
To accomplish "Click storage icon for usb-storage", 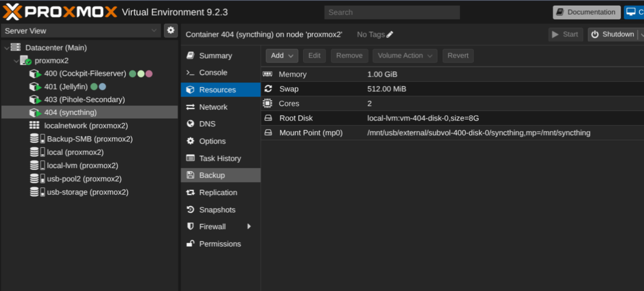I will pos(37,192).
